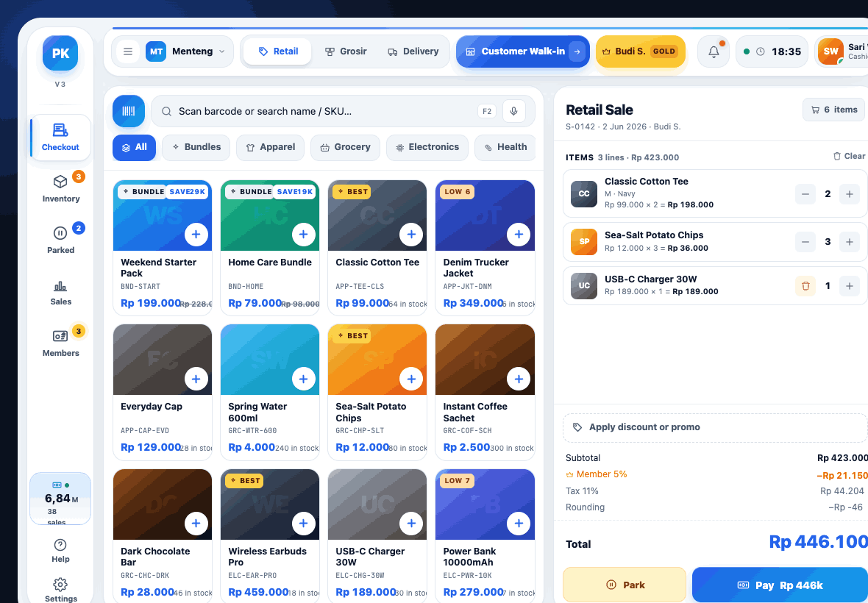Open the notifications bell
Image resolution: width=868 pixels, height=603 pixels.
(714, 51)
